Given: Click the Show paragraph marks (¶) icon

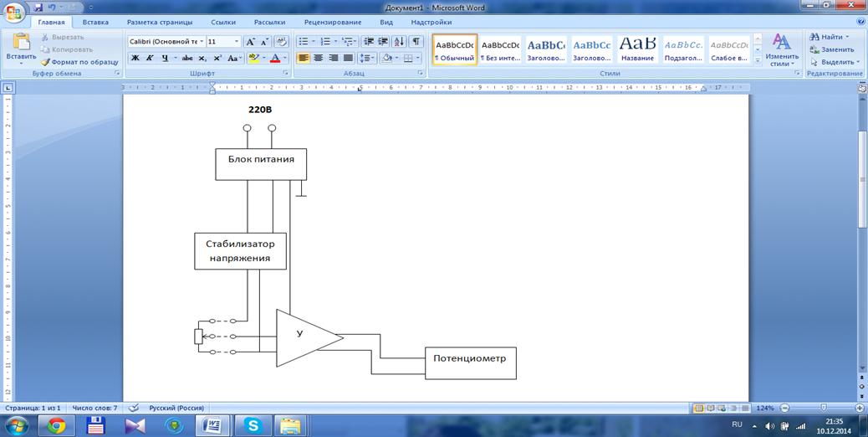Looking at the screenshot, I should 416,41.
